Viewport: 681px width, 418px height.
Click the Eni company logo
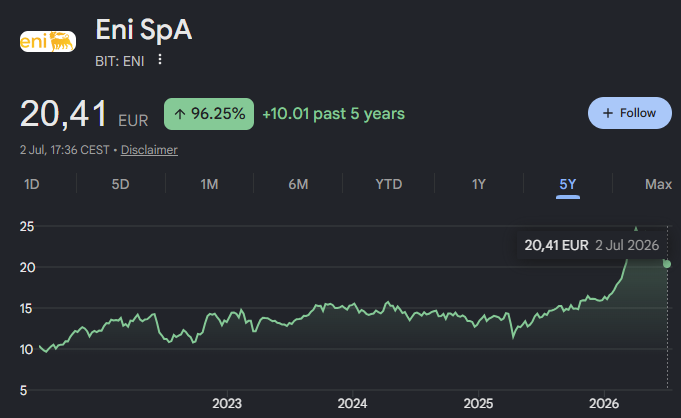coord(48,41)
